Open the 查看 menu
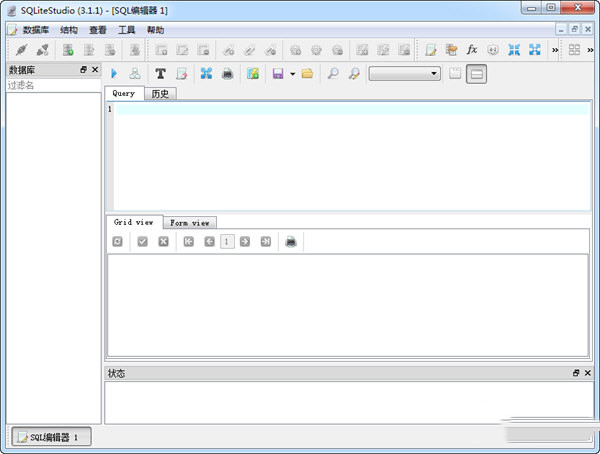Screen dimensions: 600x454 pyautogui.click(x=98, y=30)
